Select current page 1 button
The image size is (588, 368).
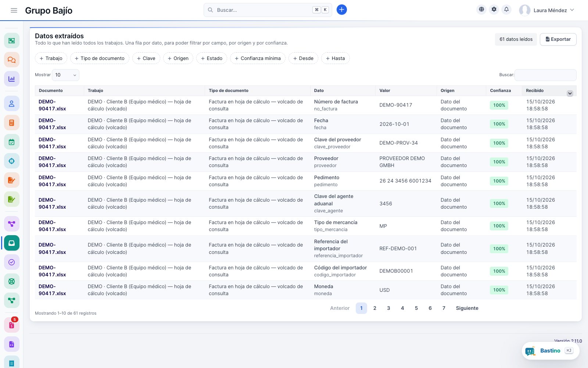[x=361, y=308]
